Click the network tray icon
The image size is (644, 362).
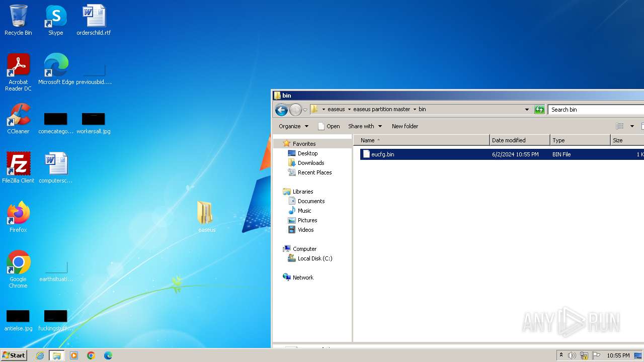point(584,355)
